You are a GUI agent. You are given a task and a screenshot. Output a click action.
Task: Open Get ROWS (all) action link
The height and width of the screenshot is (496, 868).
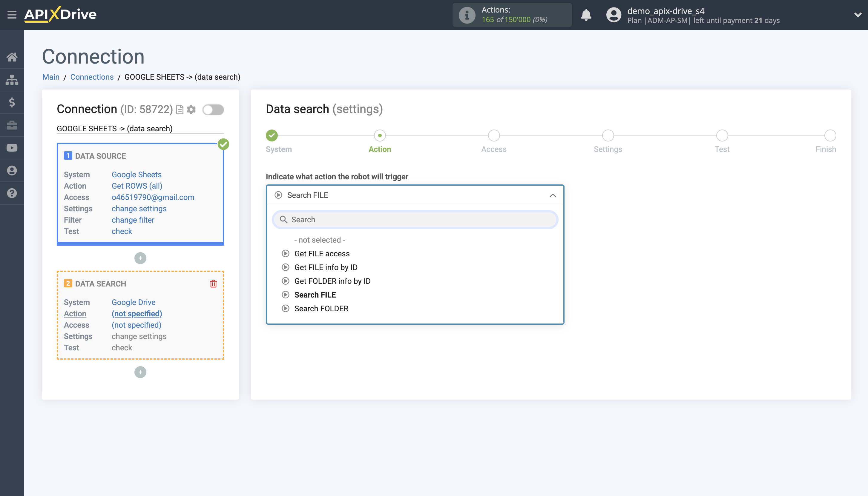point(137,186)
